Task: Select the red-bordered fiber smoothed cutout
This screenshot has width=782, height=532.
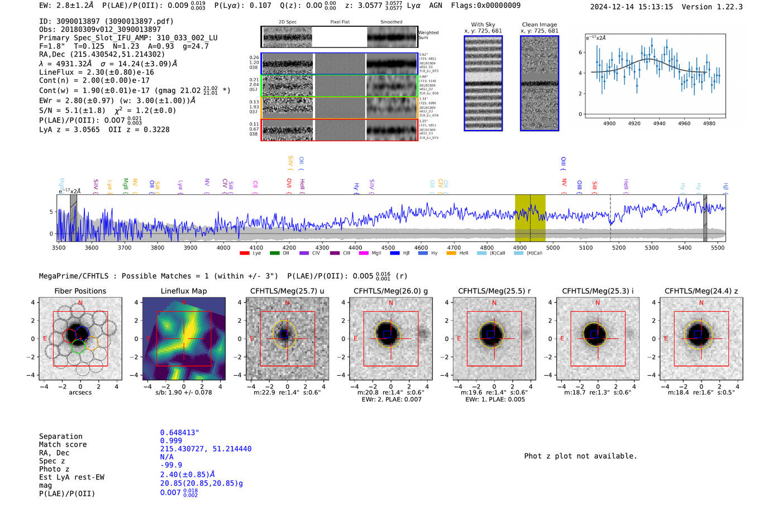Action: coord(392,130)
